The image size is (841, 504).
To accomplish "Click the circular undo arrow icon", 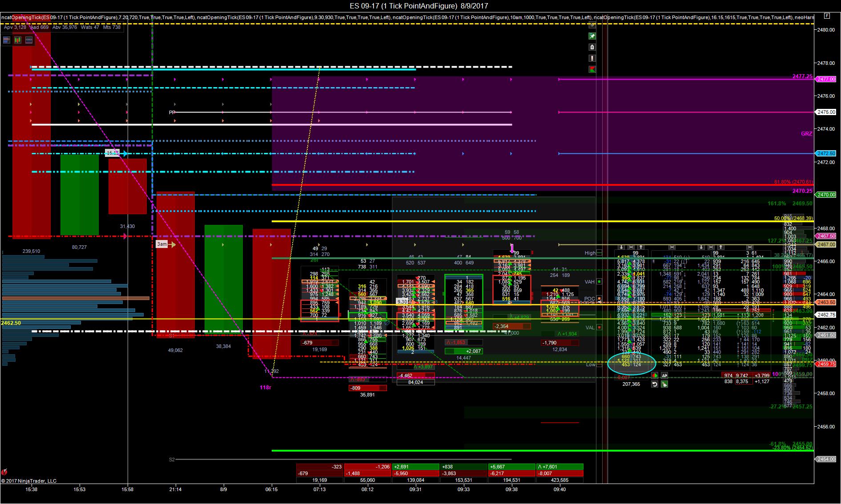I will coord(655,384).
